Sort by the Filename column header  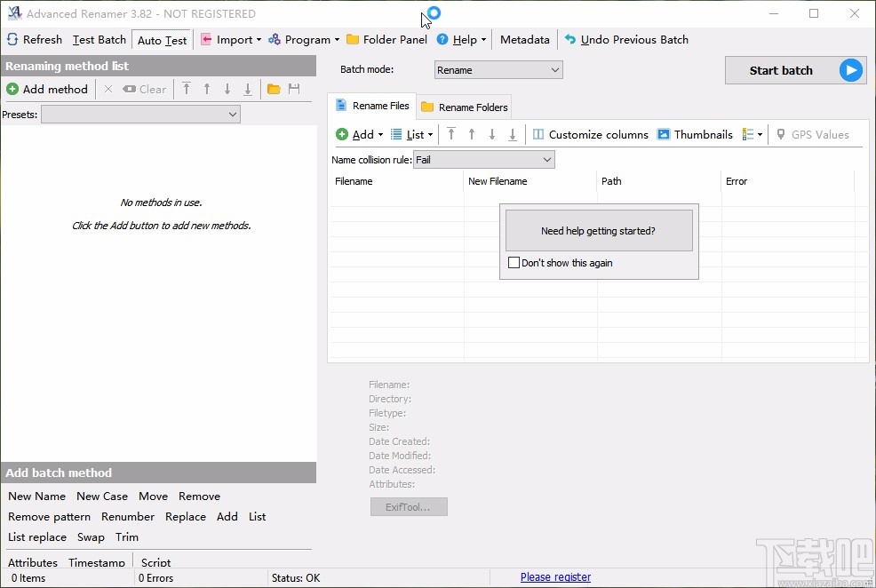354,181
